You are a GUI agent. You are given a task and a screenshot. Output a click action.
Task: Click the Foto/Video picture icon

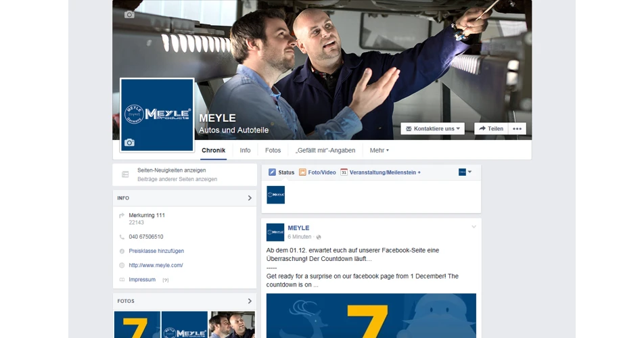click(302, 172)
